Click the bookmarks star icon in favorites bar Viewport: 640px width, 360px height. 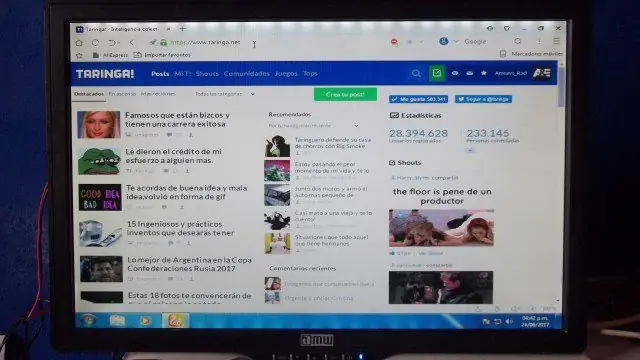(79, 55)
